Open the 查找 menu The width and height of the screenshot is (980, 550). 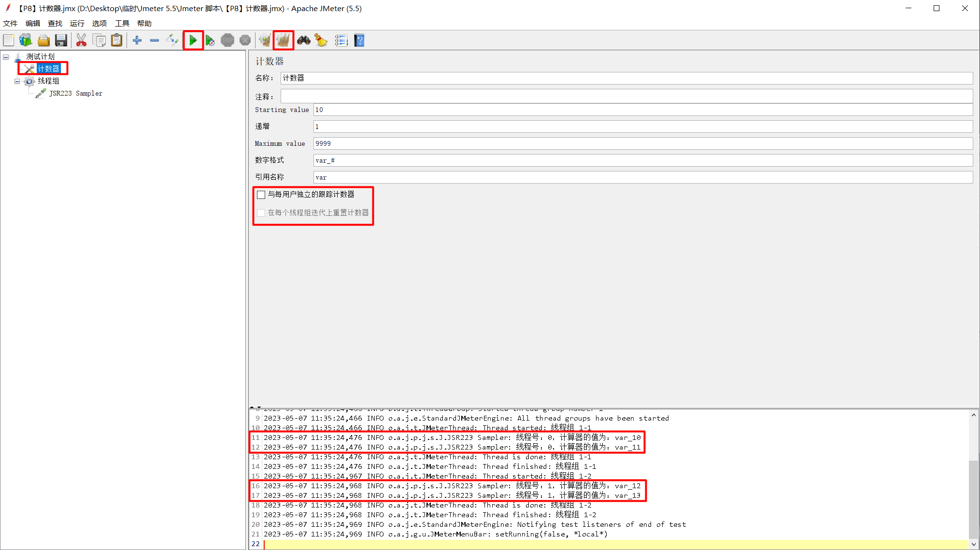55,23
